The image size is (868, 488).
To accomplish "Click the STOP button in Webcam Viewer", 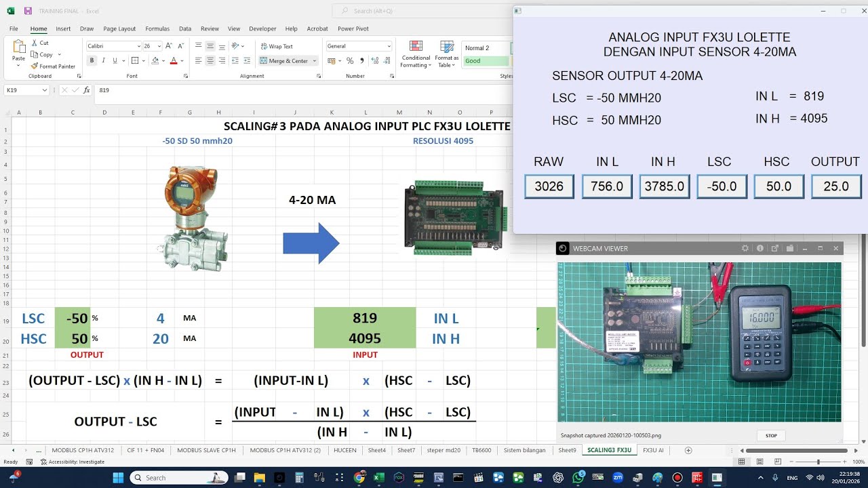I will pyautogui.click(x=771, y=435).
